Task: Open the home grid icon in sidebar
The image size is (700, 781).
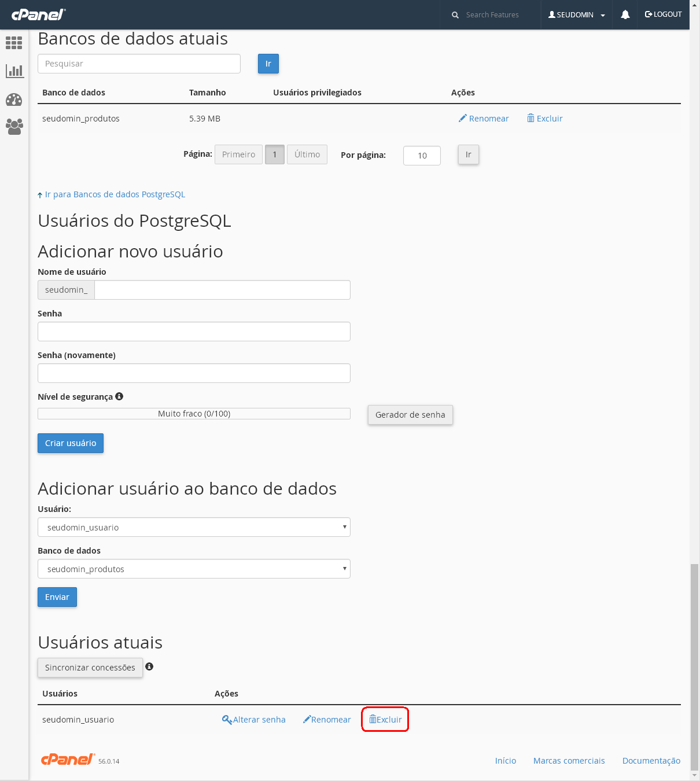Action: (x=14, y=43)
